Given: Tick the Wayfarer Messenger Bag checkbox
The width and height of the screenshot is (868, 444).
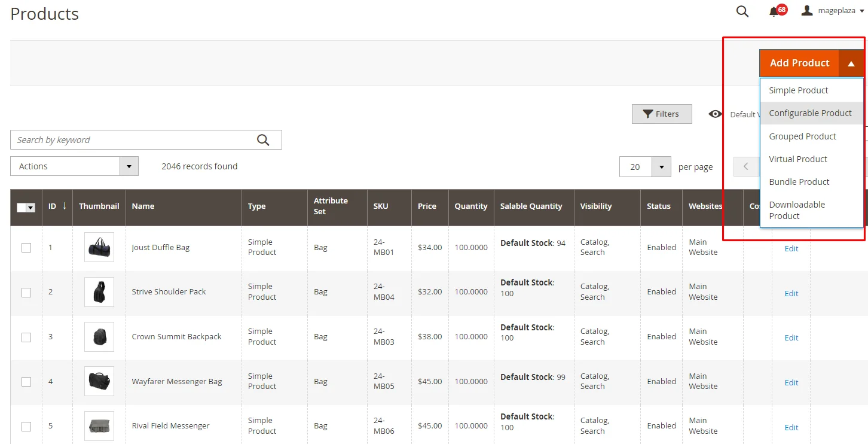Looking at the screenshot, I should point(26,382).
